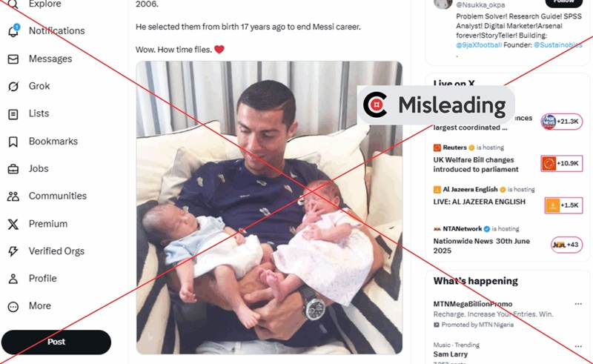Launch Grok from the sidebar
Image resolution: width=593 pixels, height=364 pixels.
pyautogui.click(x=13, y=86)
